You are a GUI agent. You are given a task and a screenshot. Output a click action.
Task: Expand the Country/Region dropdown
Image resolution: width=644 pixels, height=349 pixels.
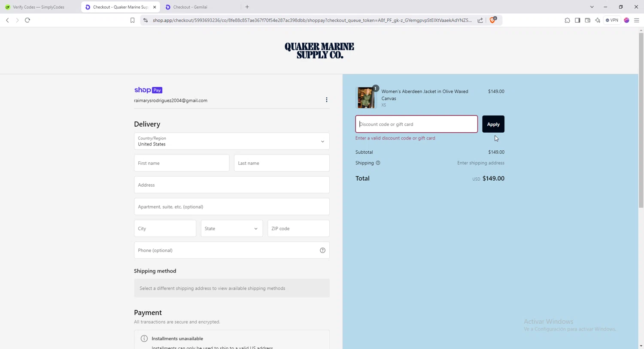coord(232,141)
